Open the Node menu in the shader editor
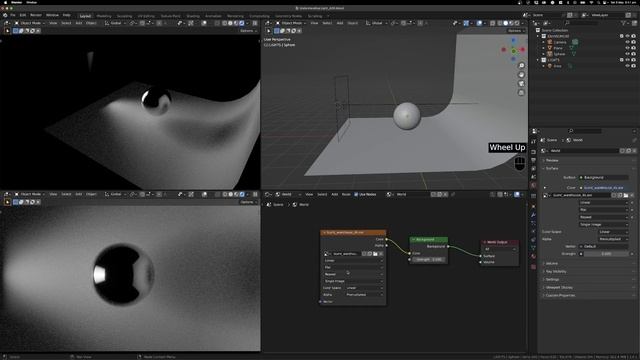Viewport: 640px width, 360px height. point(346,195)
